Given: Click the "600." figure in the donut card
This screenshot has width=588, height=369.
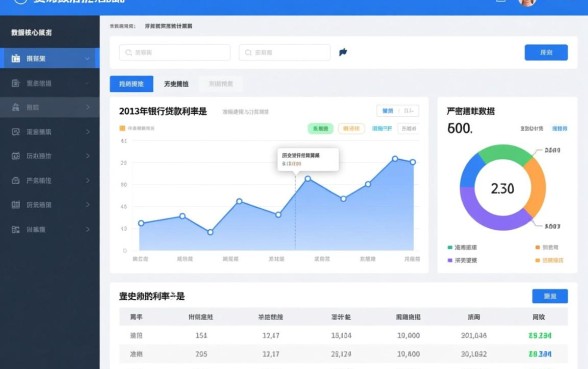Looking at the screenshot, I should pos(460,129).
